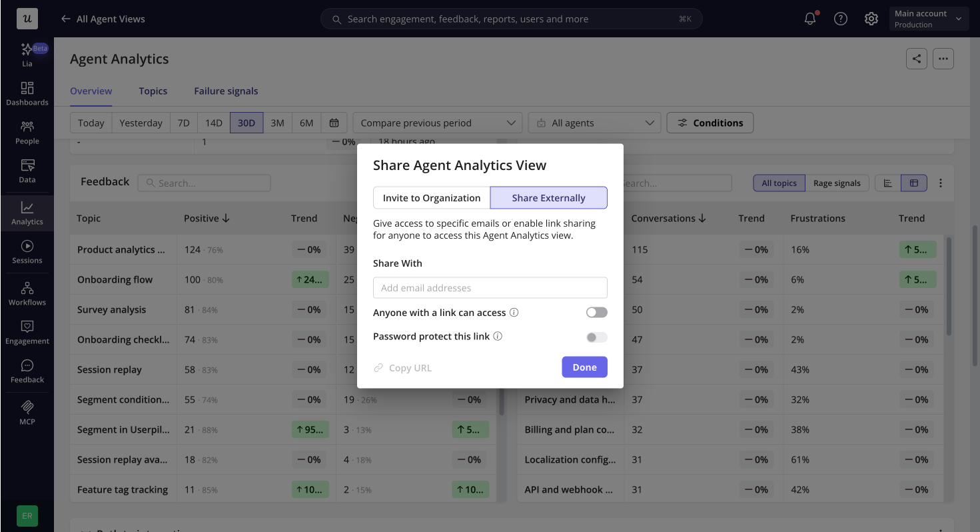Image resolution: width=980 pixels, height=532 pixels.
Task: Open Data section in sidebar
Action: [27, 171]
